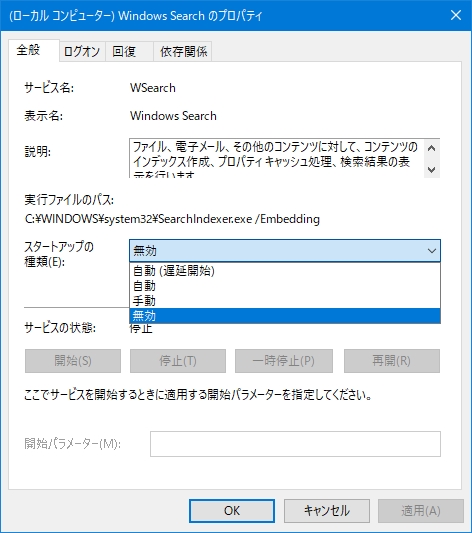Screen dimensions: 472x533
Task: Focus the 開始パラメーター input field
Action: [x=295, y=444]
